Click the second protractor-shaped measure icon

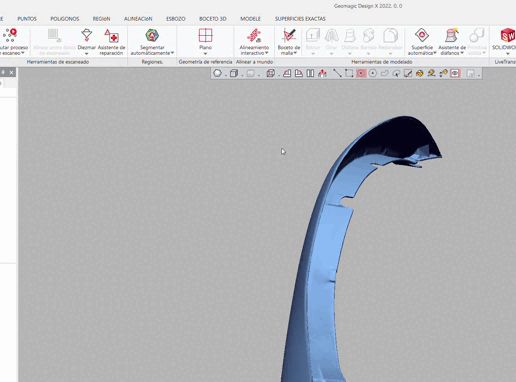pos(299,73)
